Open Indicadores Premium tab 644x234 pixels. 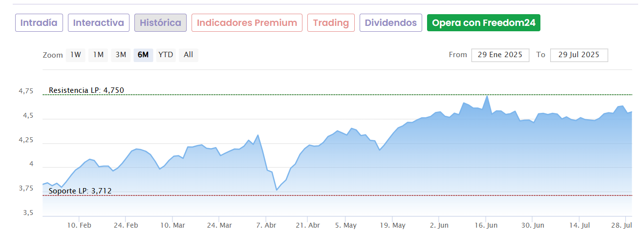[x=247, y=23]
